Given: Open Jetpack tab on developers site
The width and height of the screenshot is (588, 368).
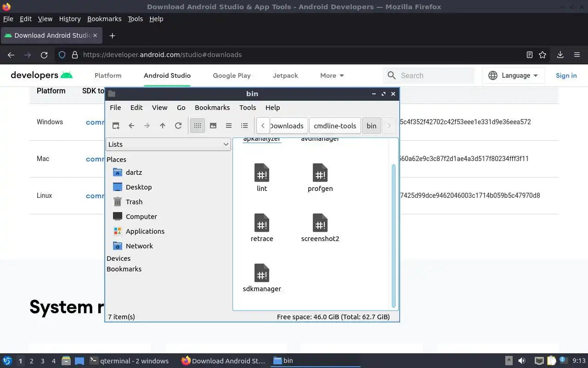Looking at the screenshot, I should click(285, 75).
